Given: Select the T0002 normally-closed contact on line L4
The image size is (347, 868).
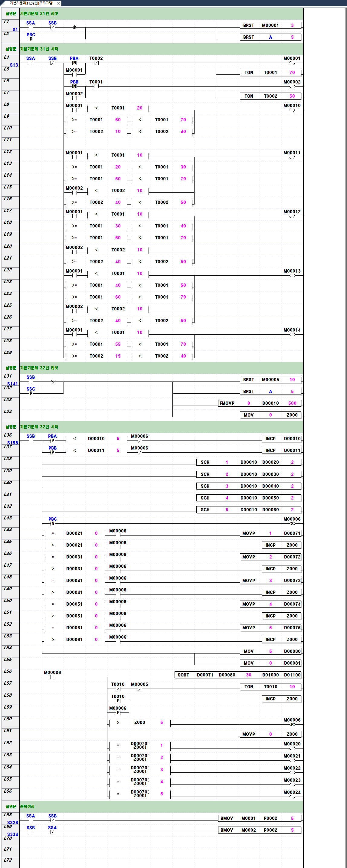Looking at the screenshot, I should coord(96,63).
